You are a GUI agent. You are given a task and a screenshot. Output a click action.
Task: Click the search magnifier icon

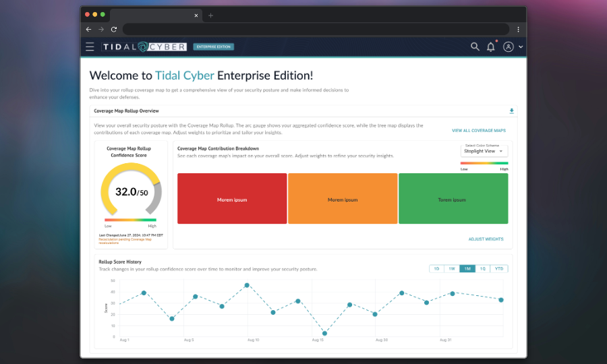click(475, 47)
